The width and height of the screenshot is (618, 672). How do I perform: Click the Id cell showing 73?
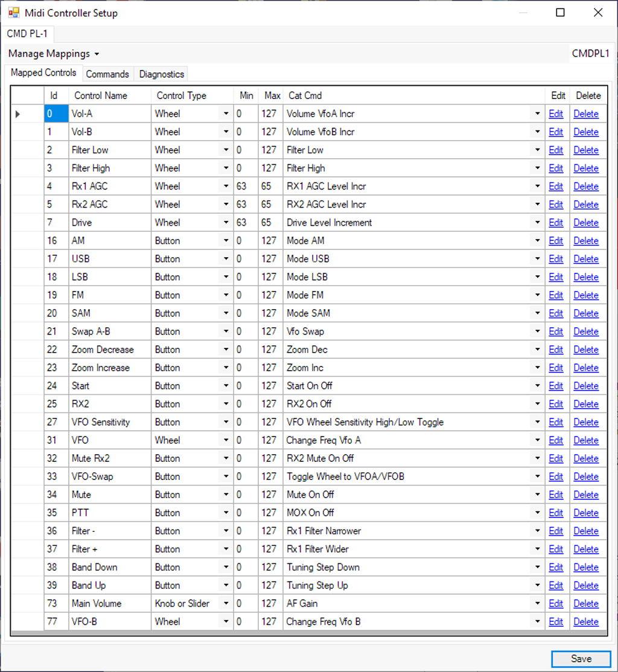click(x=56, y=603)
